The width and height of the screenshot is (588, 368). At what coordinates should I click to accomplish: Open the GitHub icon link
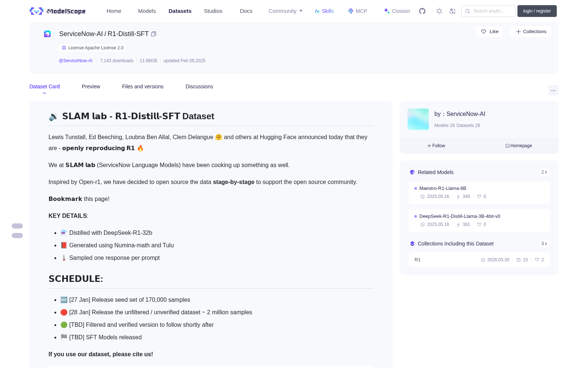pos(422,11)
